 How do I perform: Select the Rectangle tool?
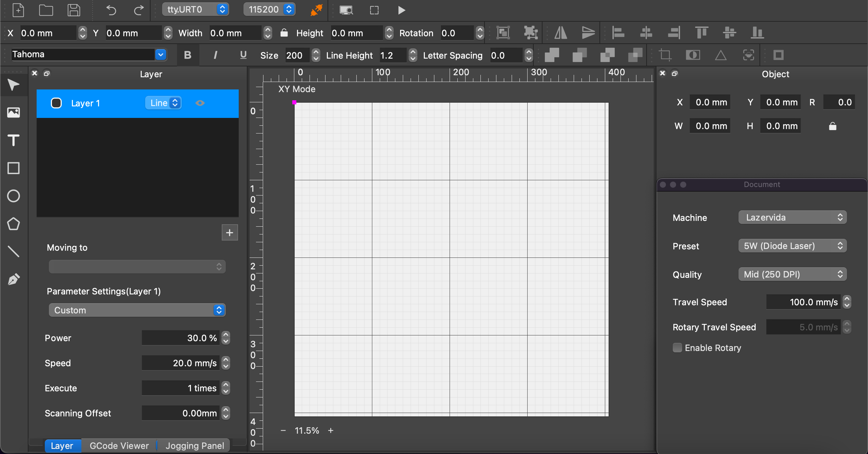[14, 168]
